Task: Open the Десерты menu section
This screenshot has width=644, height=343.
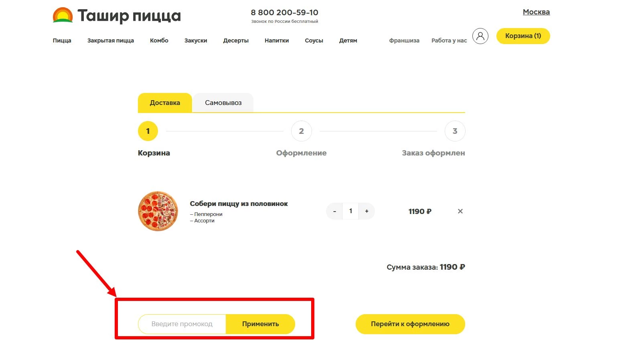Action: 236,40
